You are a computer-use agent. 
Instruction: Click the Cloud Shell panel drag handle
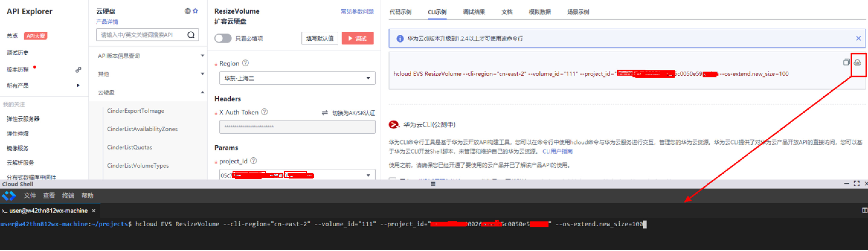(x=433, y=184)
